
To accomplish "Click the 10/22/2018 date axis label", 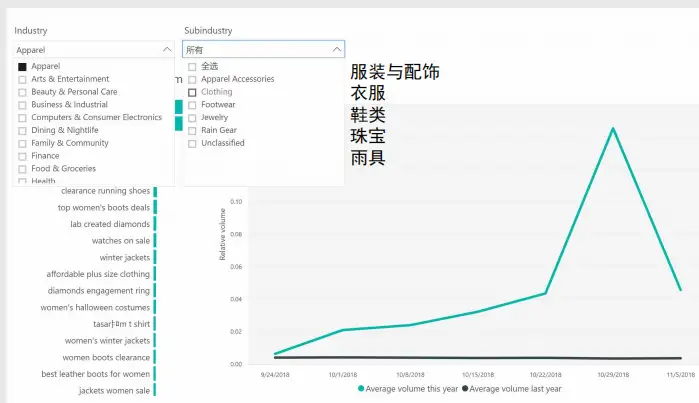I will tap(546, 375).
